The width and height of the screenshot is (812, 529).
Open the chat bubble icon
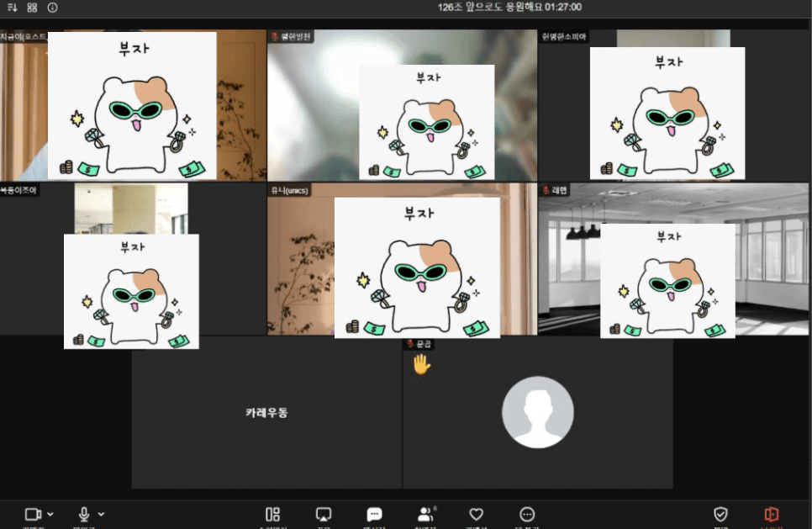pyautogui.click(x=375, y=514)
